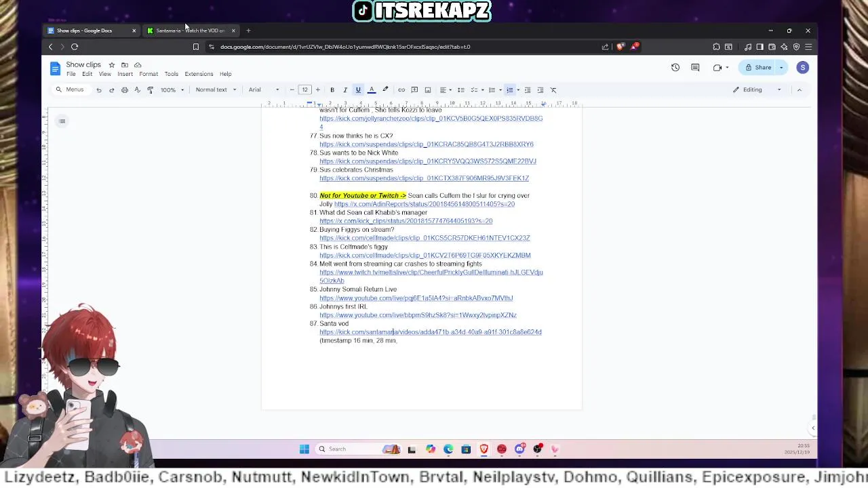Switch to the Santamaria VOD browser tab
The image size is (868, 488).
(191, 30)
